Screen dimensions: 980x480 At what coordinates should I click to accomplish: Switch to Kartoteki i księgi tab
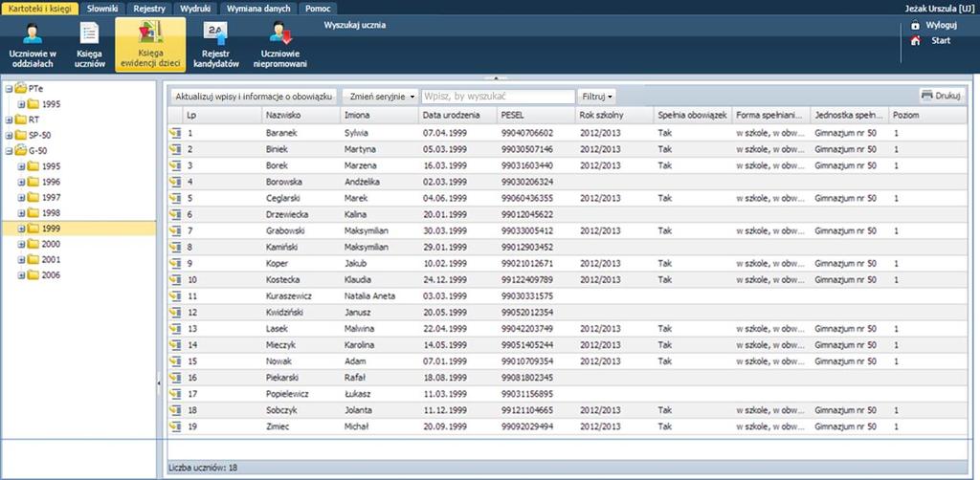click(x=40, y=9)
